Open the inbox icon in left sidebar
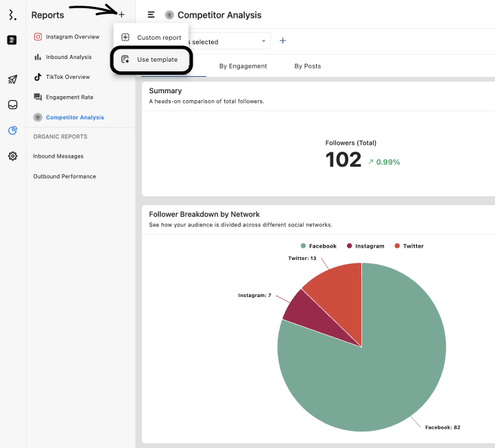Image resolution: width=495 pixels, height=448 pixels. [x=12, y=105]
